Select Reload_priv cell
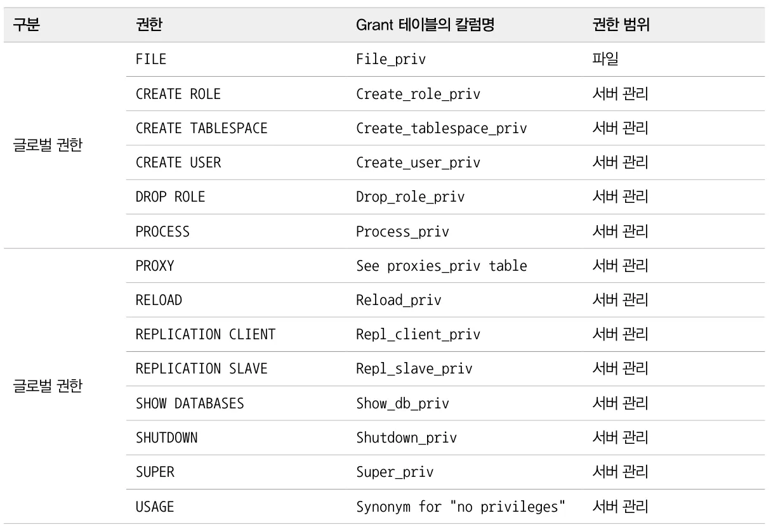 (x=399, y=301)
